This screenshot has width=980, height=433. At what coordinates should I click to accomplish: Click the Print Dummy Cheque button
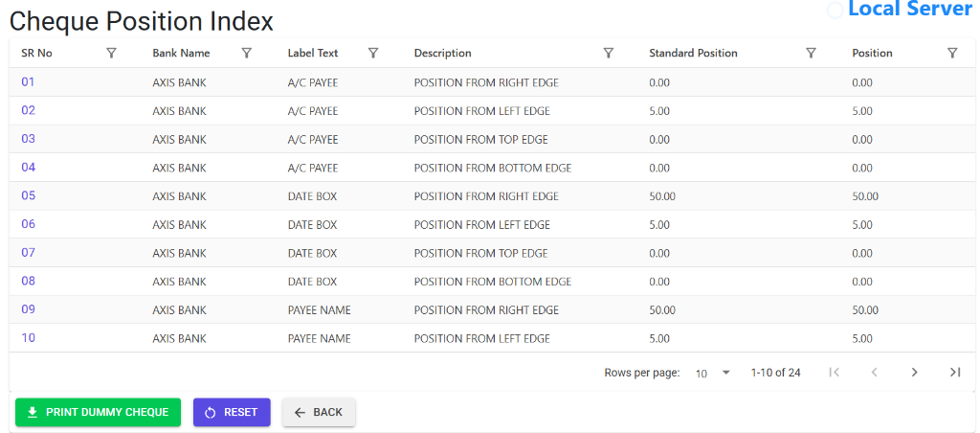click(99, 412)
